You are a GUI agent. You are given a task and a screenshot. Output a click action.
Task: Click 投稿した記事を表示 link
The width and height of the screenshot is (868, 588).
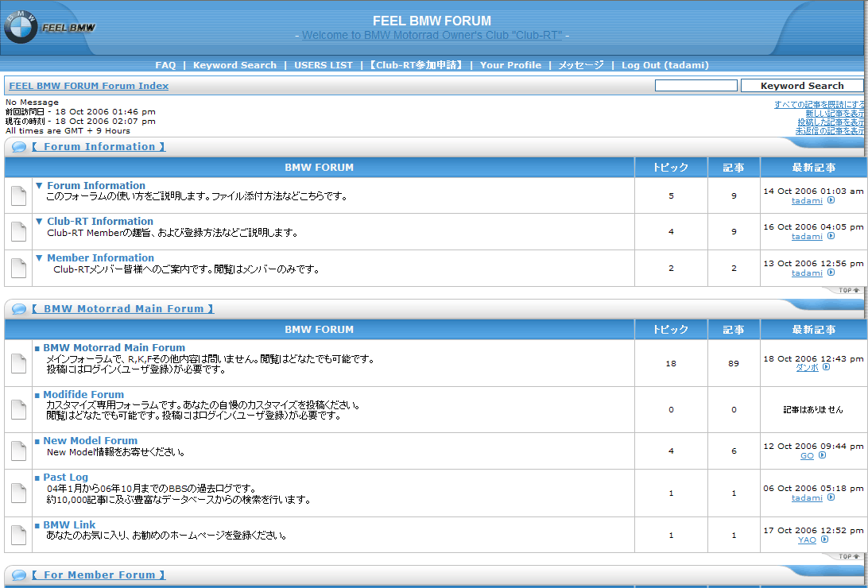tap(831, 122)
